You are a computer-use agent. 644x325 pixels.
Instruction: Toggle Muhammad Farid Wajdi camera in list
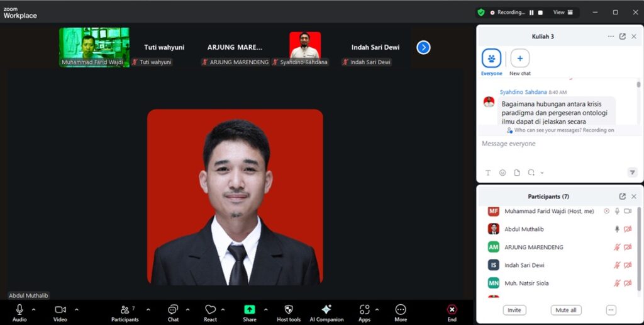click(628, 211)
